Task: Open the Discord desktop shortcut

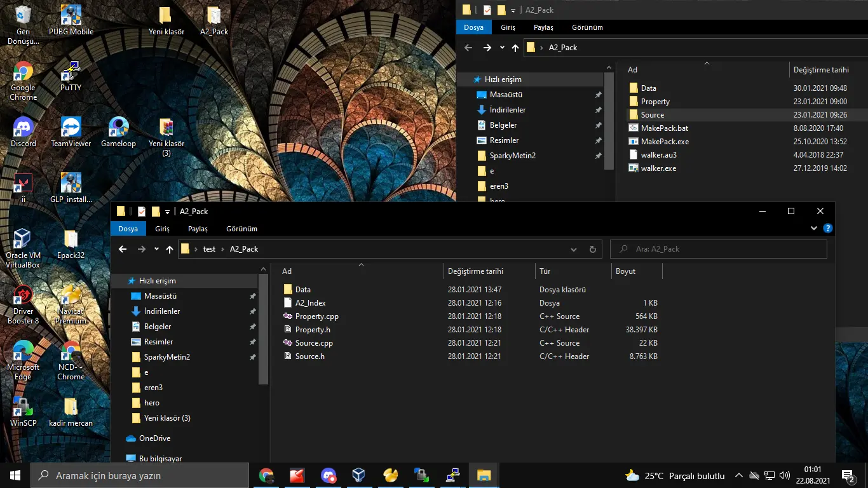Action: click(23, 128)
